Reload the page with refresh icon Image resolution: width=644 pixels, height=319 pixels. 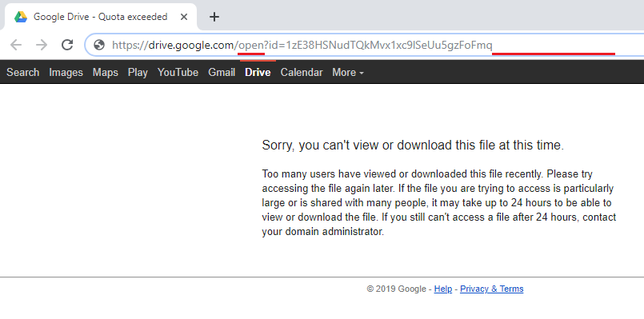tap(67, 45)
